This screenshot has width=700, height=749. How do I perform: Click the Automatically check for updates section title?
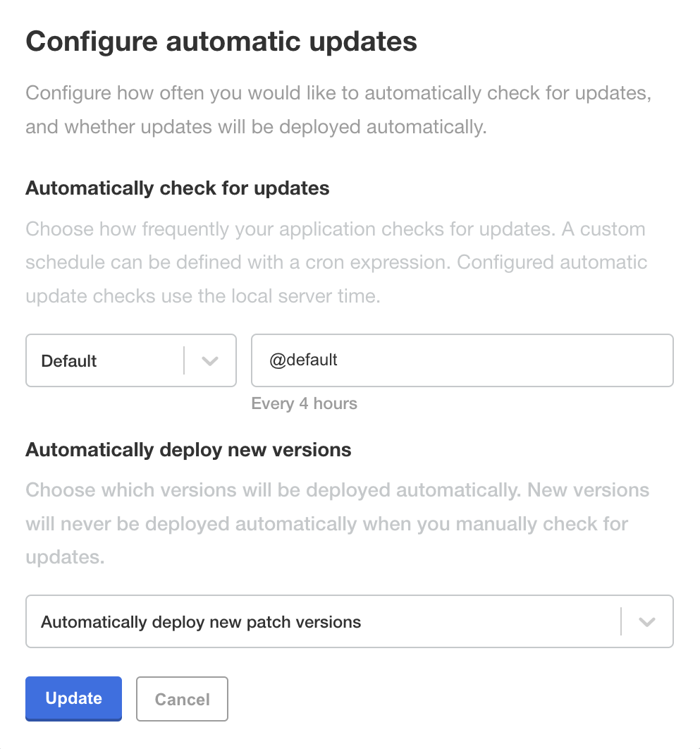pos(177,188)
